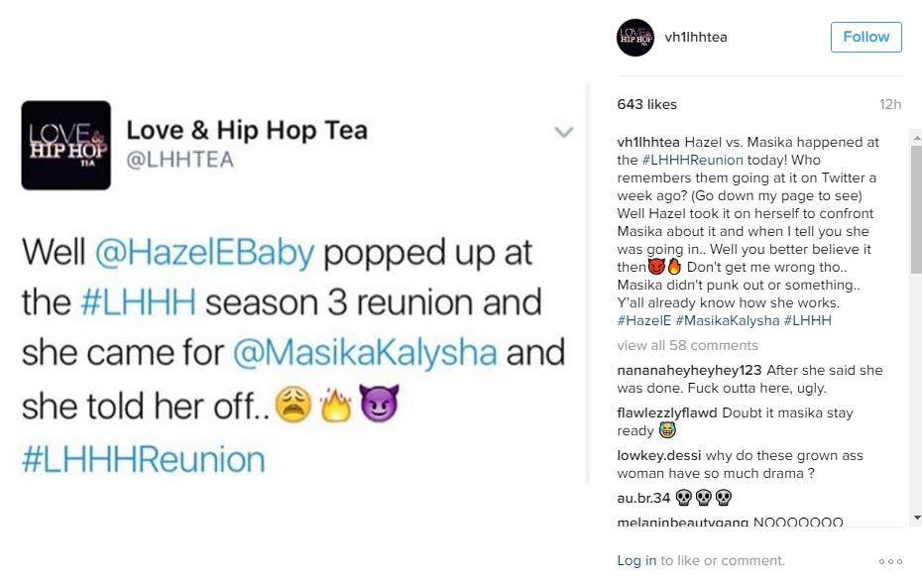
Task: Open lowkey.dessi commenter profile
Action: click(x=658, y=455)
